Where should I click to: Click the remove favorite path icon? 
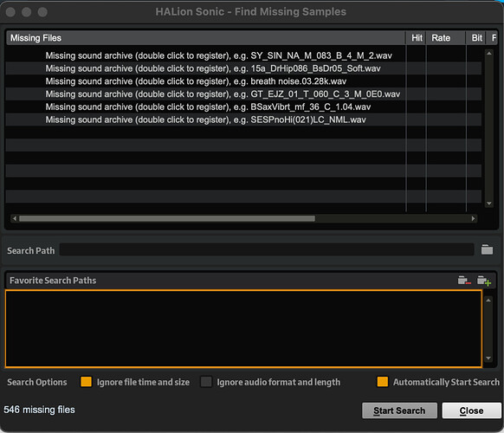point(464,281)
